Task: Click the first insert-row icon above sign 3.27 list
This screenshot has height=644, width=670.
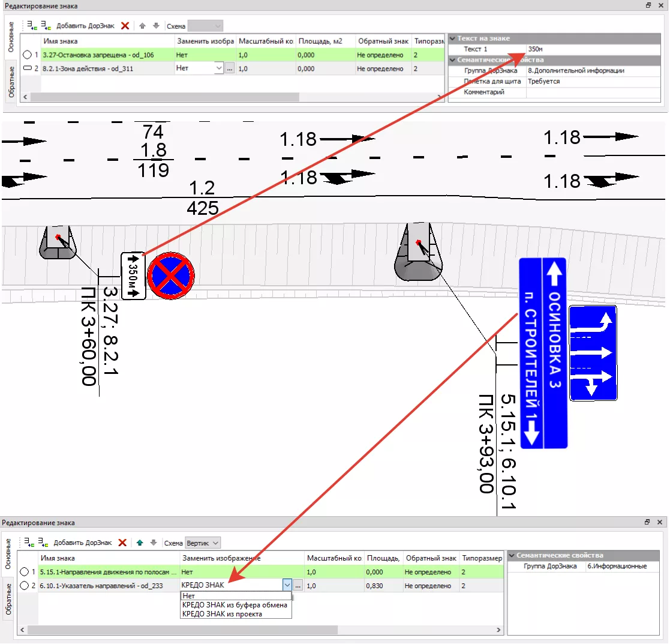Action: tap(32, 26)
